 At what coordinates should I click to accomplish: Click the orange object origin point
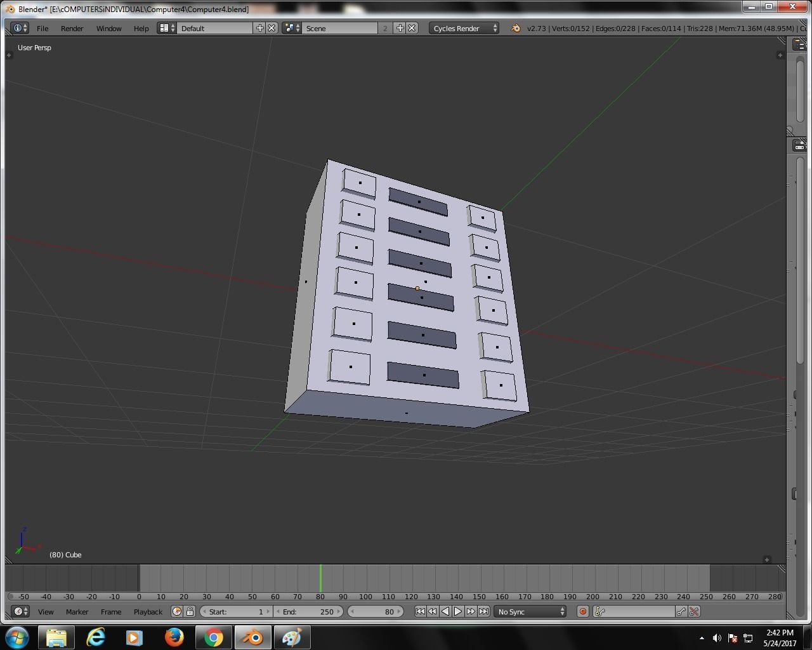(417, 288)
